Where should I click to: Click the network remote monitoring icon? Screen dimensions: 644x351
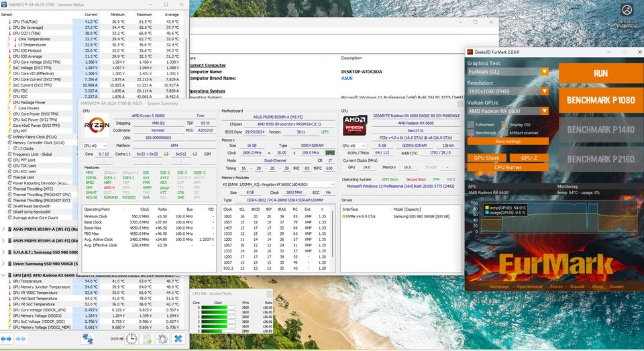tap(88, 338)
